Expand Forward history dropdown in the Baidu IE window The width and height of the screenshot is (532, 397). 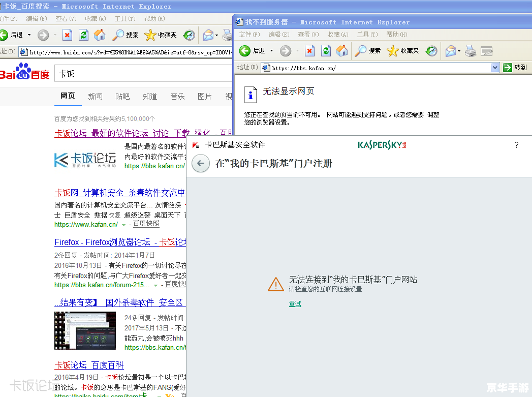(x=55, y=35)
